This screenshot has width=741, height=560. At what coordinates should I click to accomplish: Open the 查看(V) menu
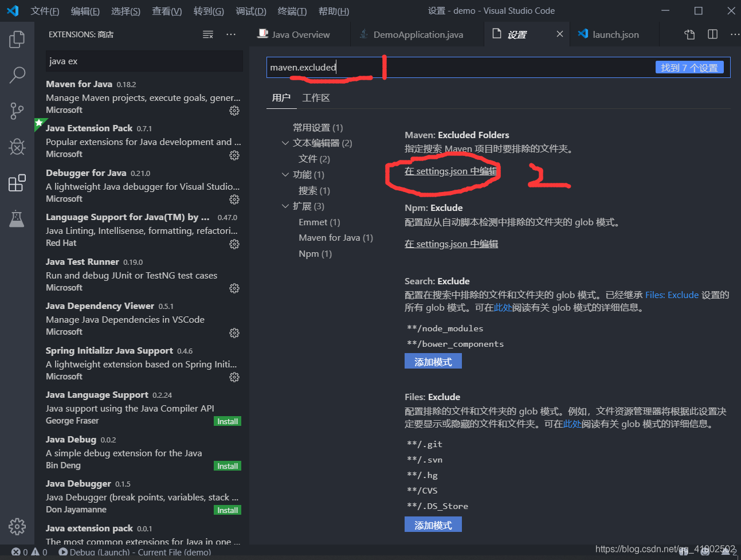point(167,11)
